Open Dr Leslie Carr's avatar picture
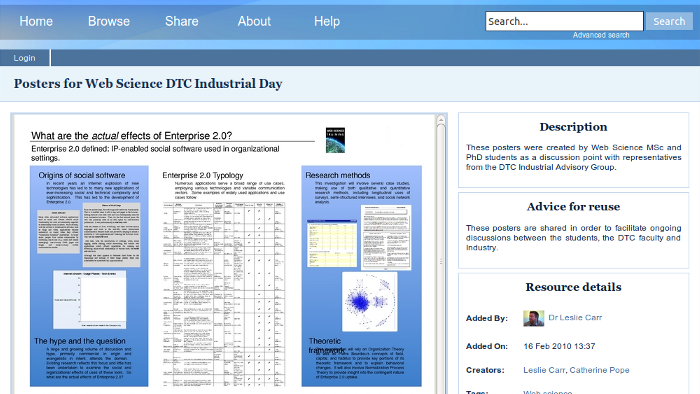 [533, 318]
